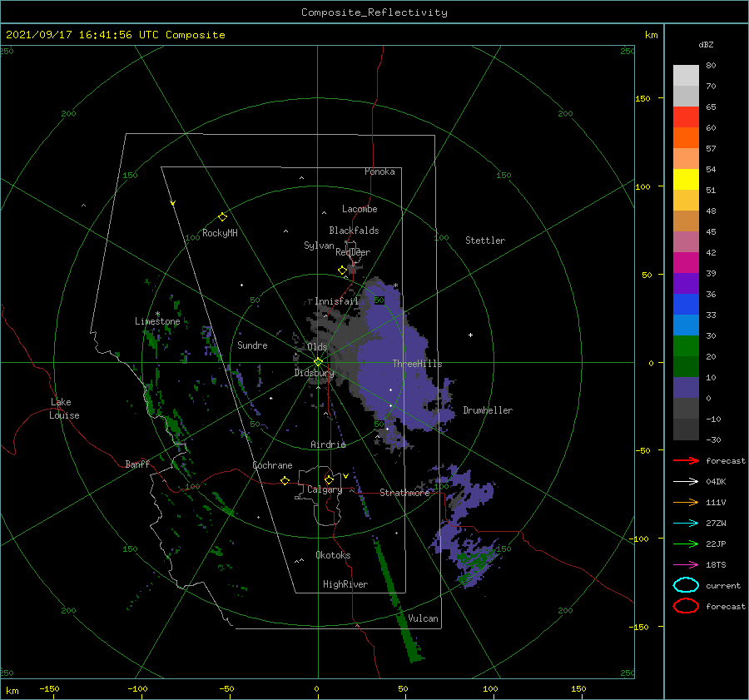Select the Airdrie label

pyautogui.click(x=328, y=444)
